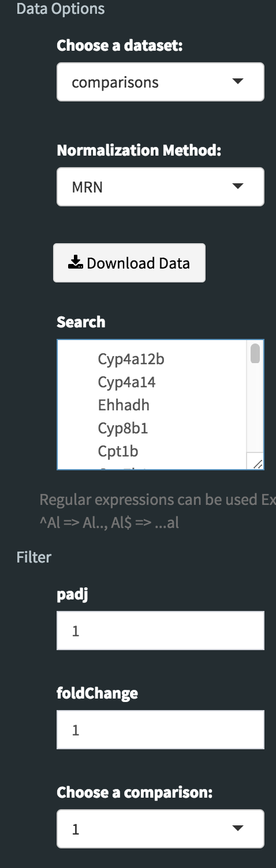Expand the Normalization Method arrow next to MRN
The width and height of the screenshot is (276, 868).
coord(237,186)
